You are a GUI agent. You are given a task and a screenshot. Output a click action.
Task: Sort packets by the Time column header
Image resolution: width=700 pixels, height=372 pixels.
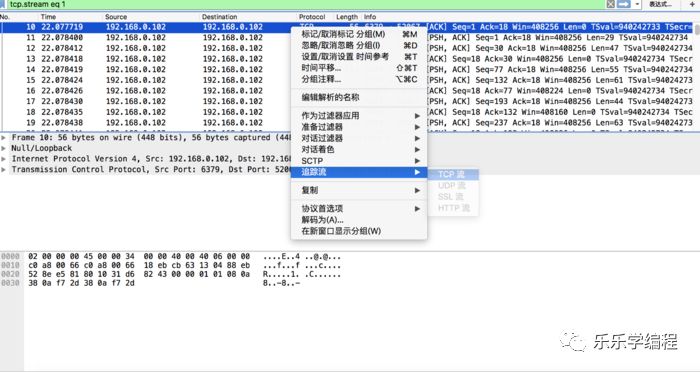48,17
